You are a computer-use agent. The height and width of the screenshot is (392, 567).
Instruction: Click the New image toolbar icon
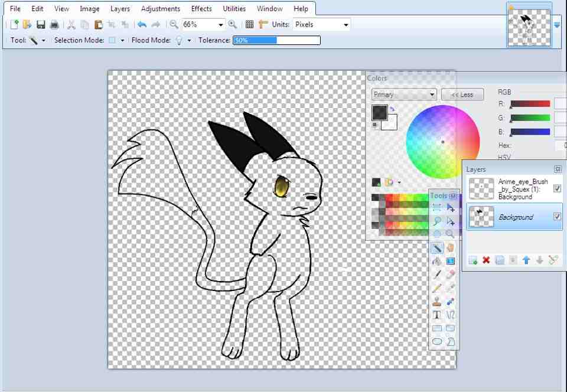pos(14,25)
